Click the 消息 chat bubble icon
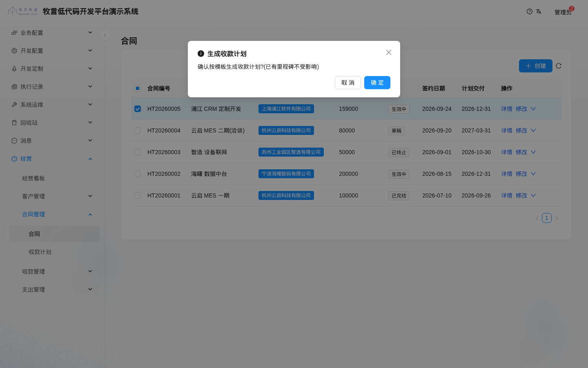This screenshot has height=368, width=588. pyautogui.click(x=14, y=141)
